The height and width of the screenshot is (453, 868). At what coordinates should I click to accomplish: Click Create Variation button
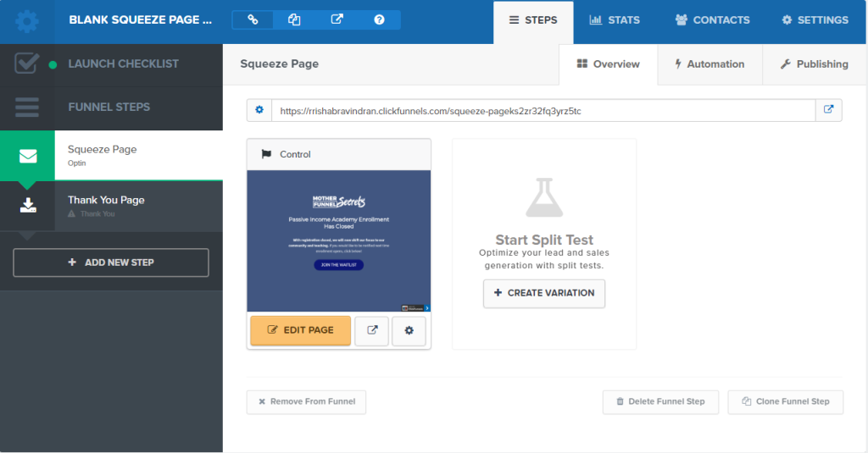tap(543, 293)
